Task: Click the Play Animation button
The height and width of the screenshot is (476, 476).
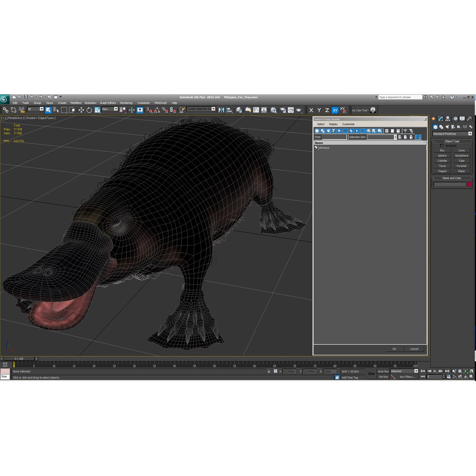Action: click(435, 371)
